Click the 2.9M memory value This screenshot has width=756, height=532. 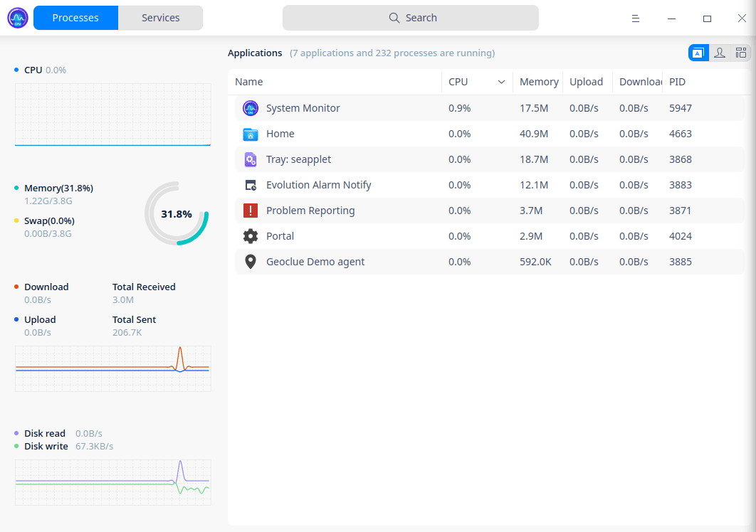pyautogui.click(x=531, y=236)
